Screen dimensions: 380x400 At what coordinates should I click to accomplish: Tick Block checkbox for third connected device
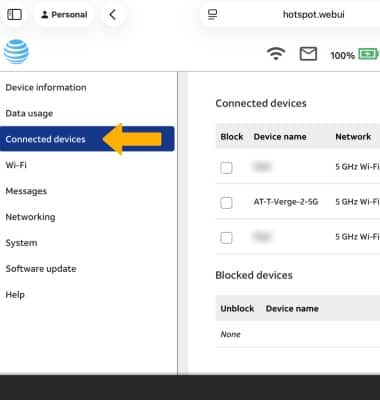[x=226, y=238]
